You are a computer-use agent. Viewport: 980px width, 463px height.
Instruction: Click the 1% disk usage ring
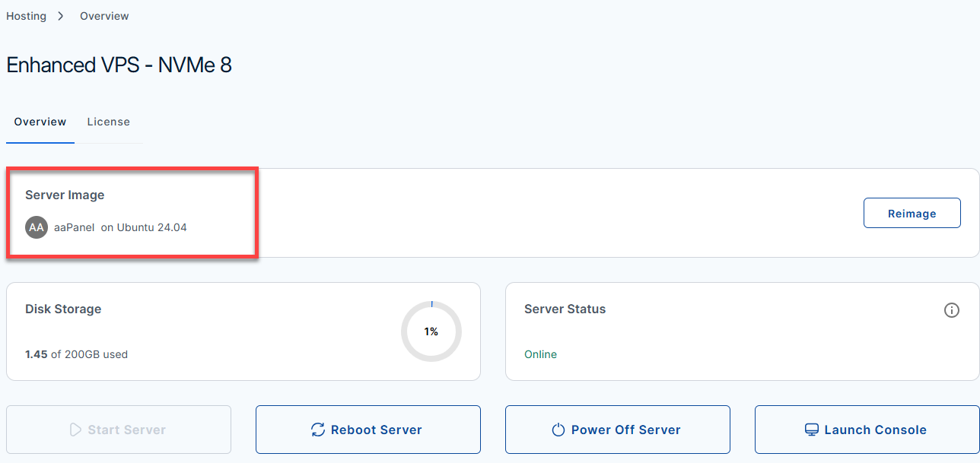[x=431, y=331]
